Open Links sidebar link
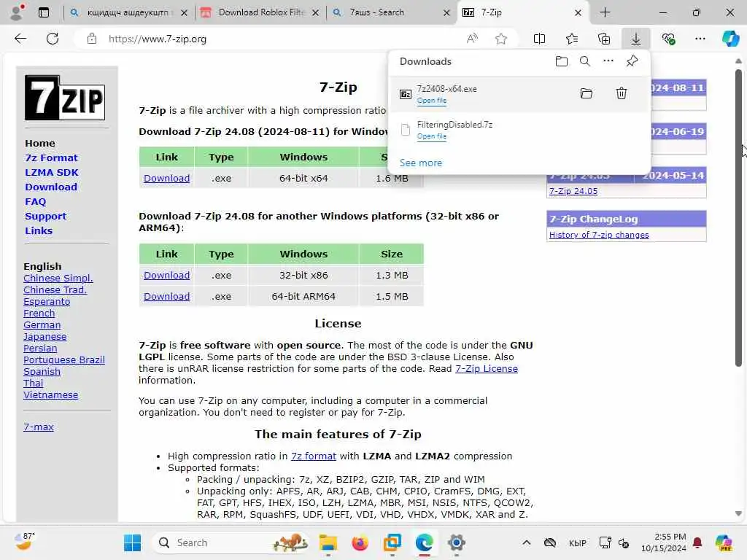Image resolution: width=747 pixels, height=560 pixels. tap(39, 230)
